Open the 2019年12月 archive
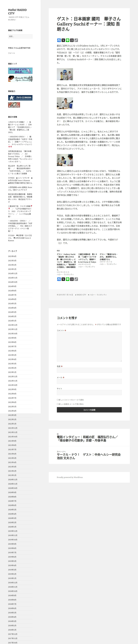The height and width of the screenshot is (644, 138). [x=13, y=531]
